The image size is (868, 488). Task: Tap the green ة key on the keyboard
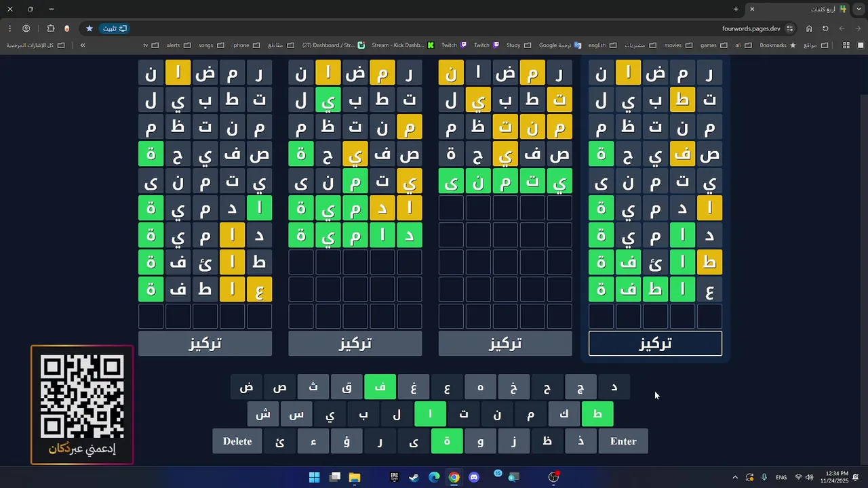(447, 441)
